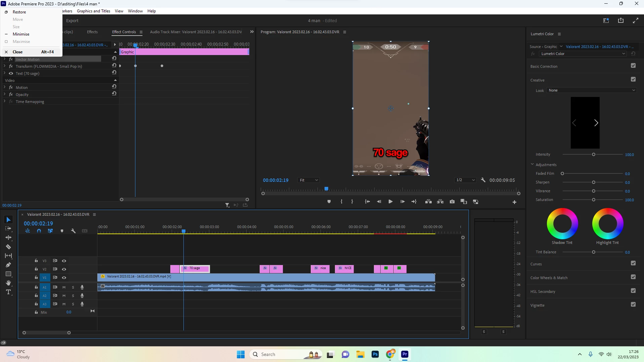Play the Program monitor sequence

coord(390,202)
